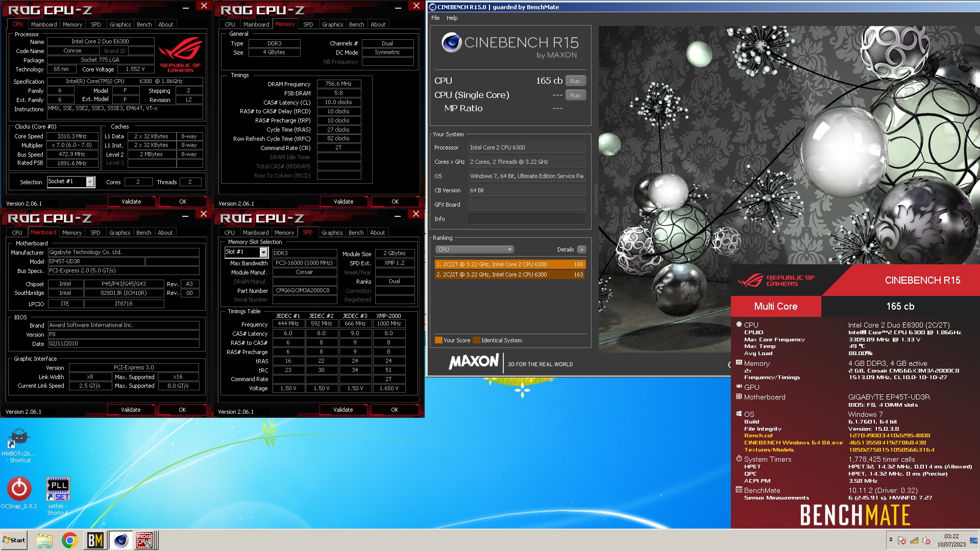Click the 165 cb Multi Core score
Image resolution: width=980 pixels, height=551 pixels.
tap(900, 307)
